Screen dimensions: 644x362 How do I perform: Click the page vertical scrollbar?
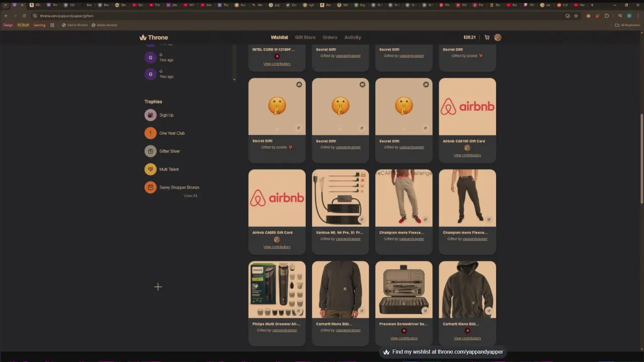pyautogui.click(x=641, y=158)
